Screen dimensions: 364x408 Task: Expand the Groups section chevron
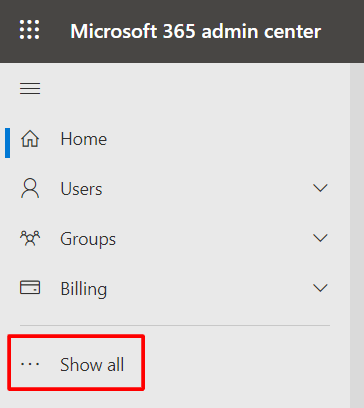(x=320, y=238)
